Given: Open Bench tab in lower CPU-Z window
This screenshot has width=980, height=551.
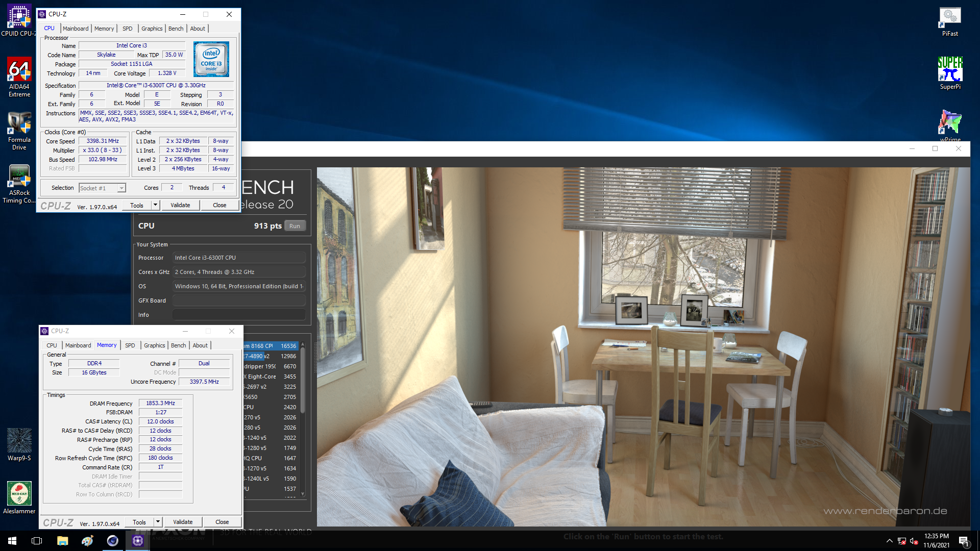Looking at the screenshot, I should (x=179, y=345).
